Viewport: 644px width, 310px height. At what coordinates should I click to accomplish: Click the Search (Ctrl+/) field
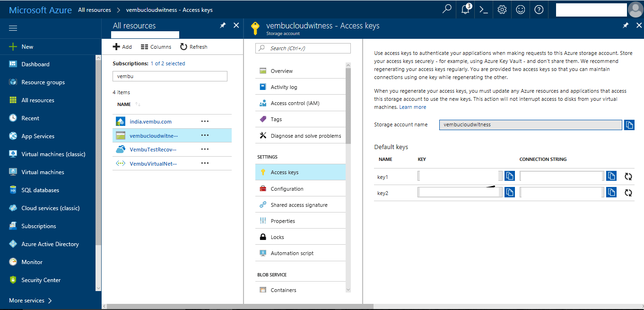point(303,48)
